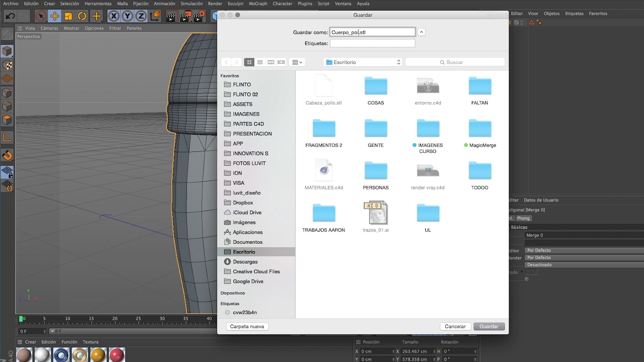Open the Render Settings icon
This screenshot has height=362, width=644.
point(199,16)
